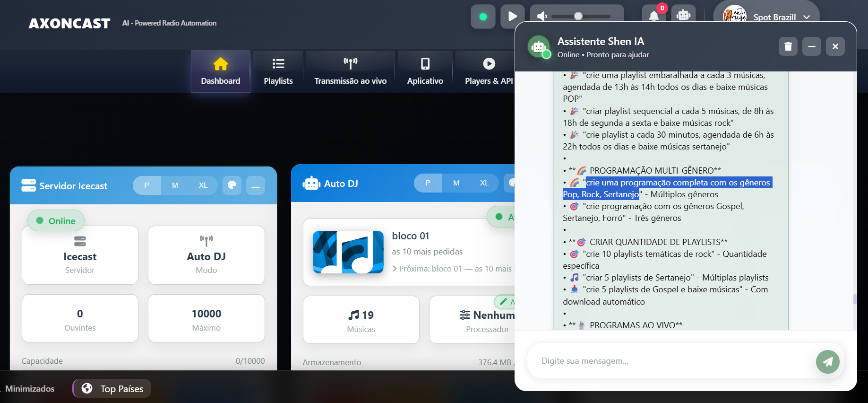The width and height of the screenshot is (868, 403).
Task: Send message with the paper plane button
Action: [828, 362]
